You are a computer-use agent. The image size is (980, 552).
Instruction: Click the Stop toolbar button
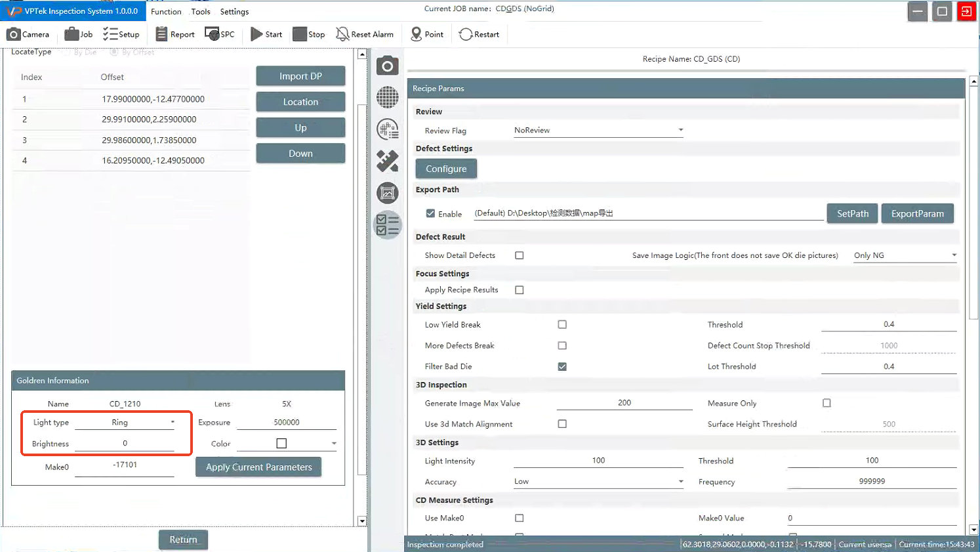coord(309,34)
